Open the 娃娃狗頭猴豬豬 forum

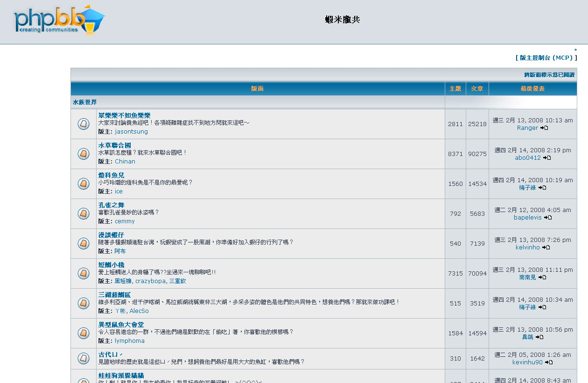pos(121,376)
